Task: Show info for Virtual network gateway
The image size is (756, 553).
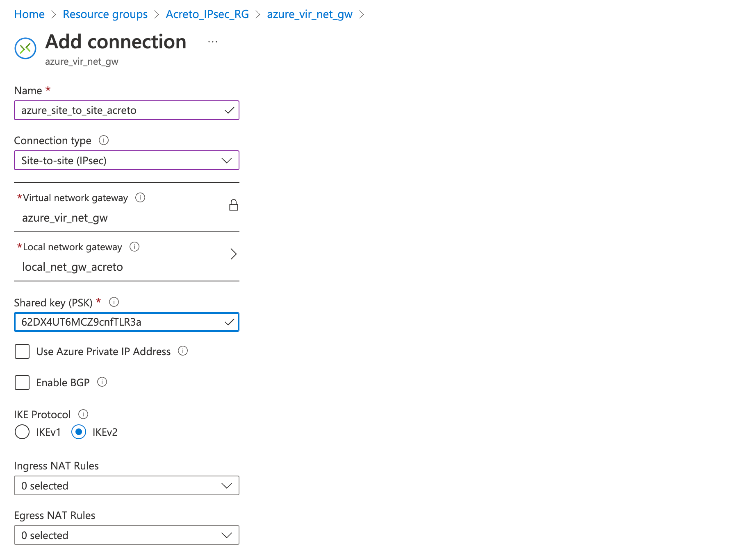Action: click(x=140, y=197)
